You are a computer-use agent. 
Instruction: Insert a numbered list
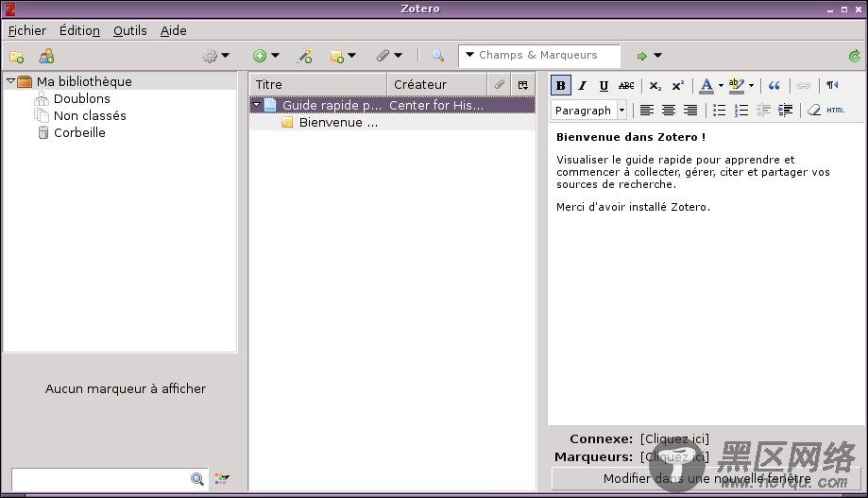740,111
